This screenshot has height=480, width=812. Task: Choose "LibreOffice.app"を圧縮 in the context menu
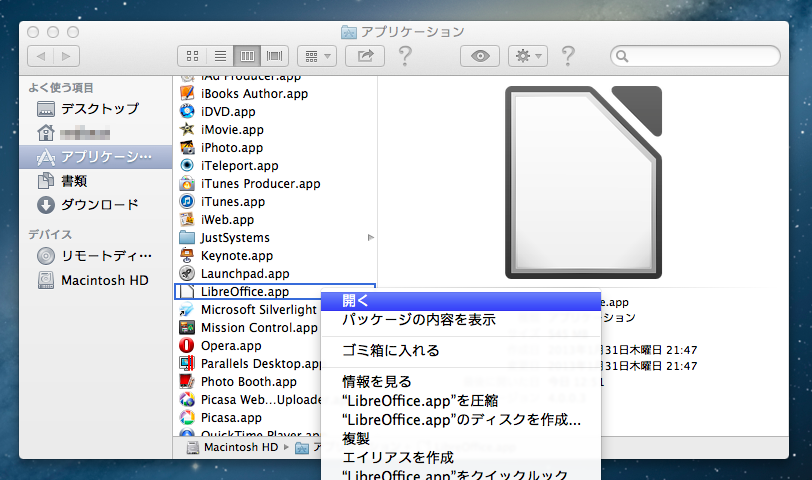[x=461, y=401]
